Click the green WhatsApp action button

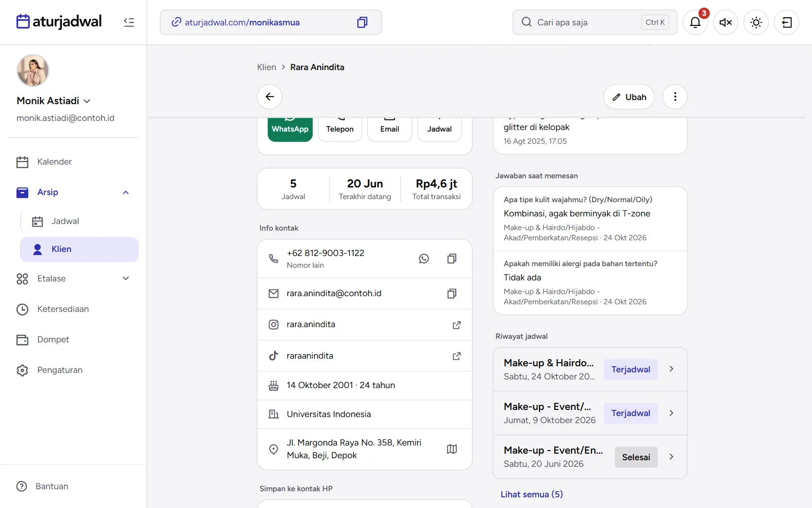pos(290,129)
